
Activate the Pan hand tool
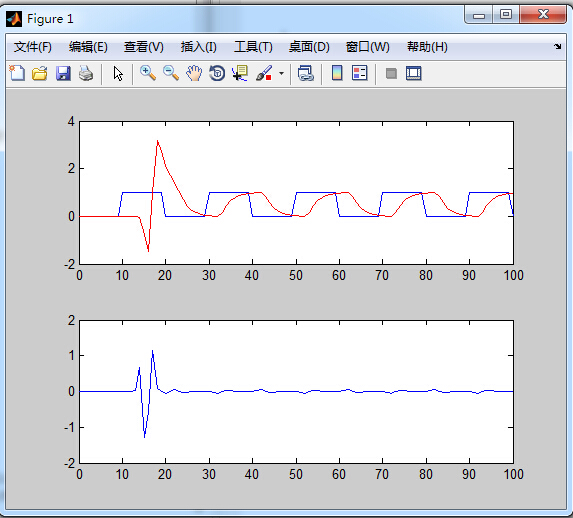coord(194,73)
